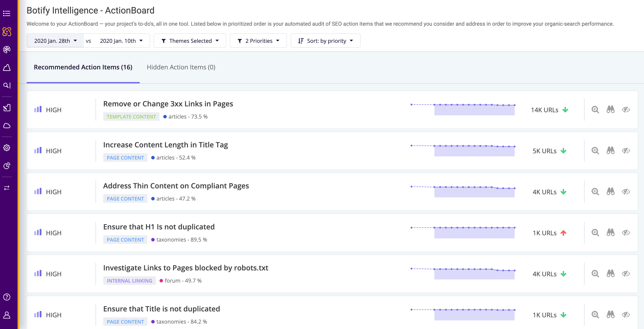Click the taxonomies - 89.5 % segment label
Viewport: 644px width, 329px height.
179,240
